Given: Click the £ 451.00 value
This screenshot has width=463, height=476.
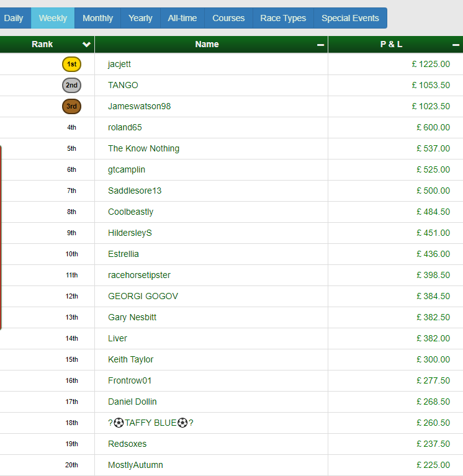Looking at the screenshot, I should tap(433, 233).
